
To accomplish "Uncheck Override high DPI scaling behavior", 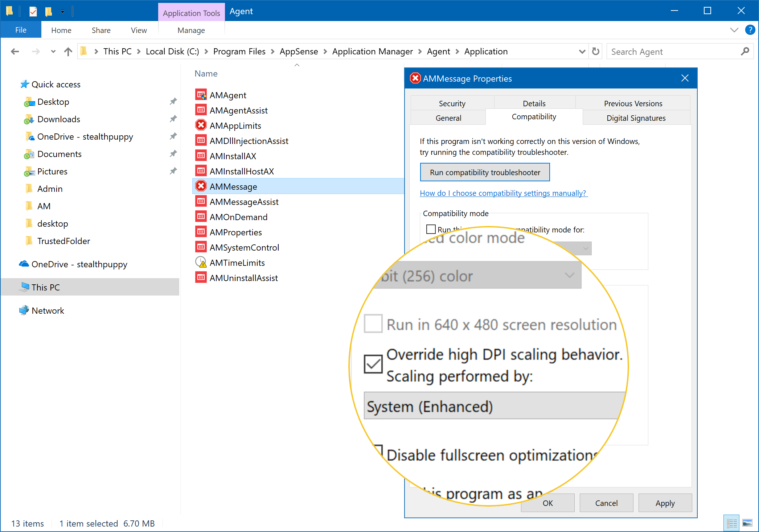I will pyautogui.click(x=373, y=364).
